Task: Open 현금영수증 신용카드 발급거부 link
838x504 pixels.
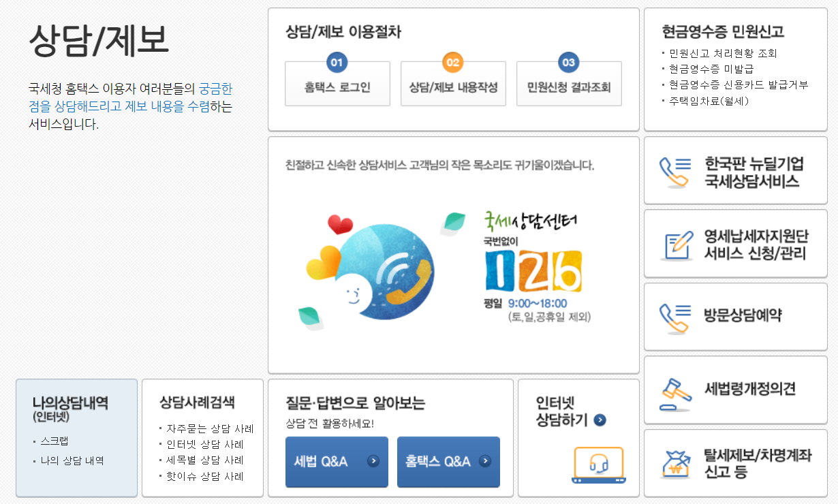Action: 739,84
